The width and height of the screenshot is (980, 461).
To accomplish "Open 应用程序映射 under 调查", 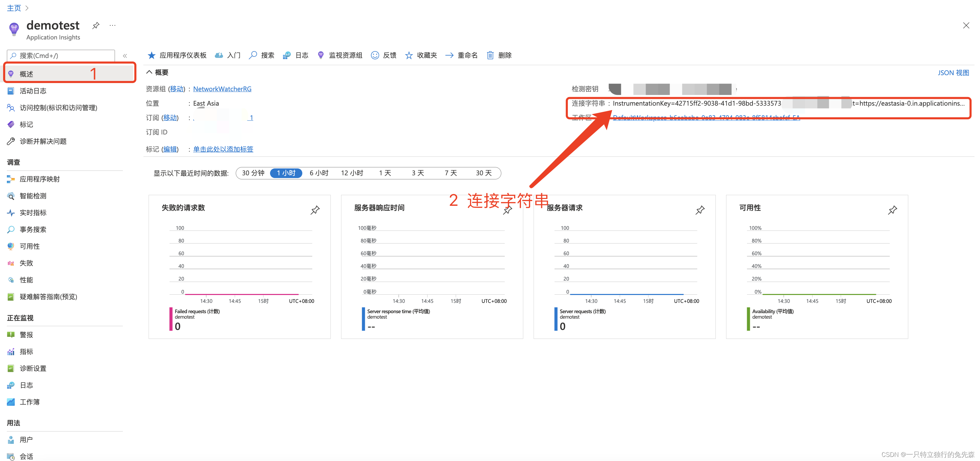I will (x=39, y=179).
